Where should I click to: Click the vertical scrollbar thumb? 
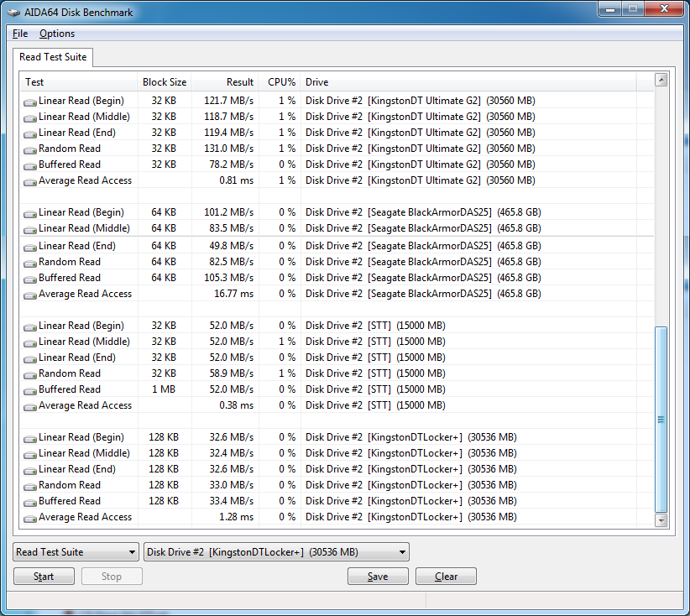(661, 420)
